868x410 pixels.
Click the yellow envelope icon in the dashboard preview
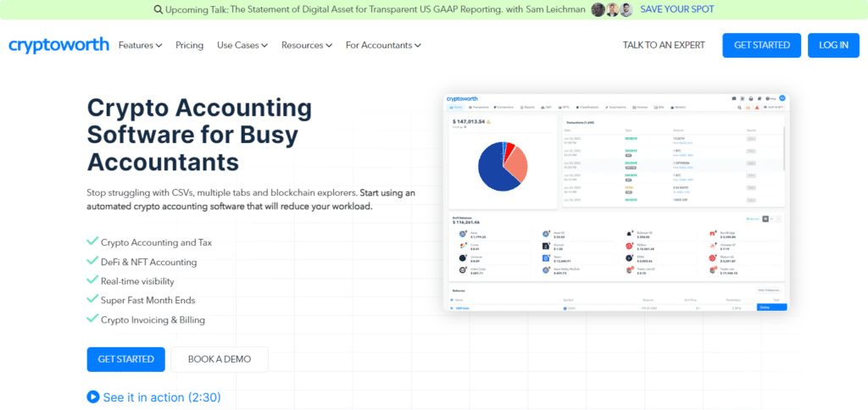pyautogui.click(x=748, y=108)
